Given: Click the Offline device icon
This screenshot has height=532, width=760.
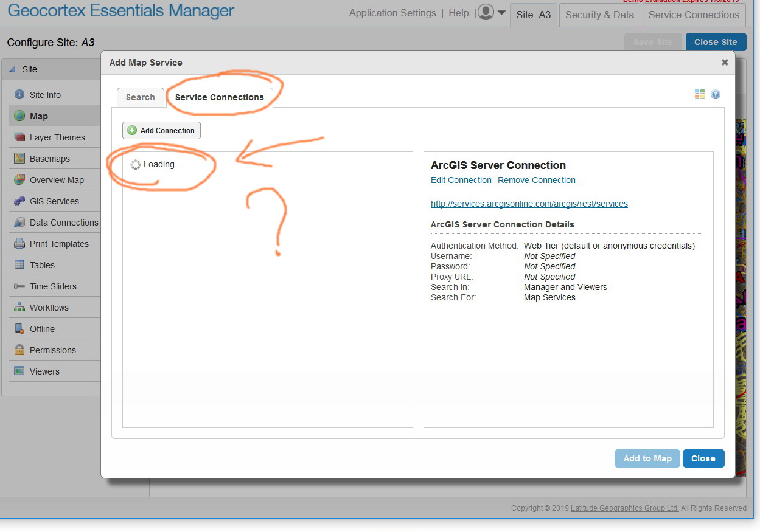Looking at the screenshot, I should [19, 329].
